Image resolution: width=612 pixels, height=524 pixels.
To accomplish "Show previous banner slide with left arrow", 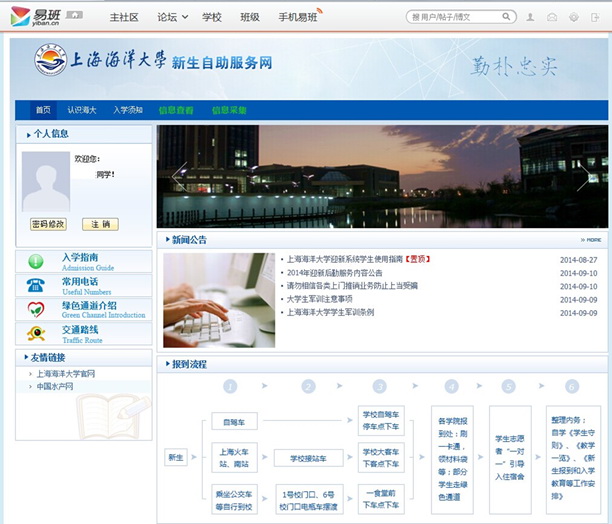I will tap(179, 176).
